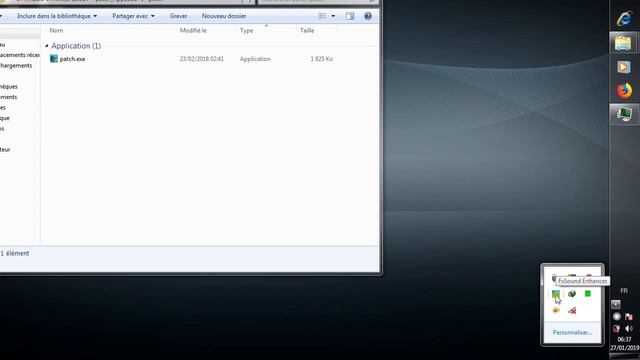The height and width of the screenshot is (360, 640).
Task: Click the green globe tray icon
Action: click(x=572, y=294)
